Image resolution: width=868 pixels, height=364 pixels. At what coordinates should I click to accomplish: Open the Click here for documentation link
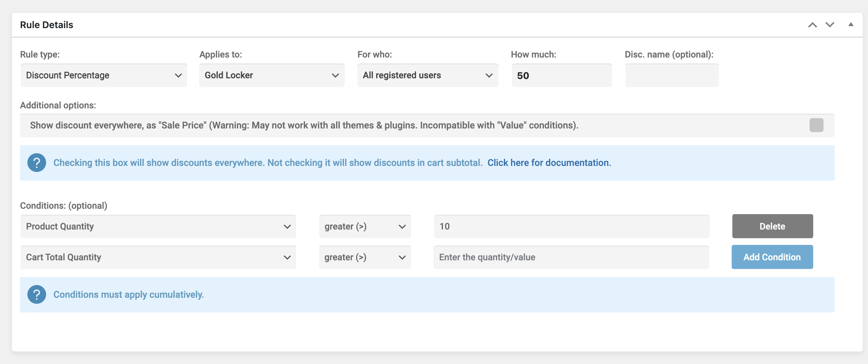[549, 163]
